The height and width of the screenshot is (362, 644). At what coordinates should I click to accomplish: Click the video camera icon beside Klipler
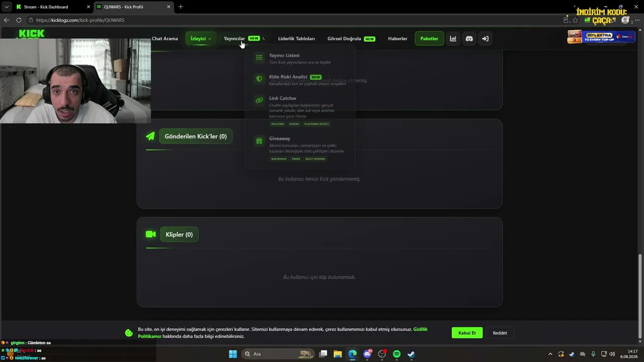(150, 234)
